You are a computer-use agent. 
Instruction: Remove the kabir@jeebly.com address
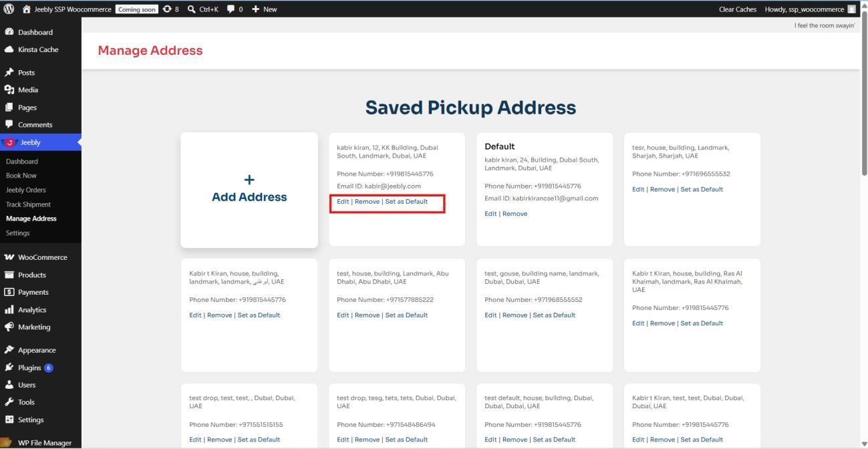point(367,202)
